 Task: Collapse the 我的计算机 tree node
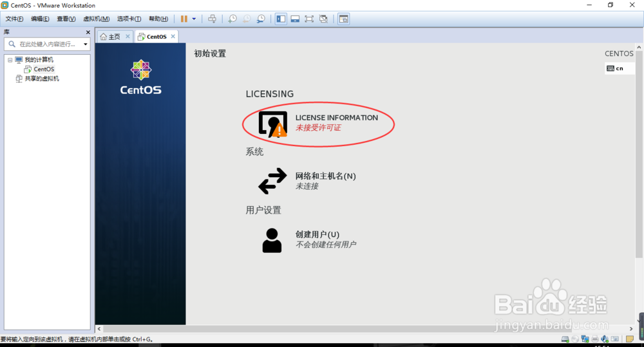click(10, 60)
